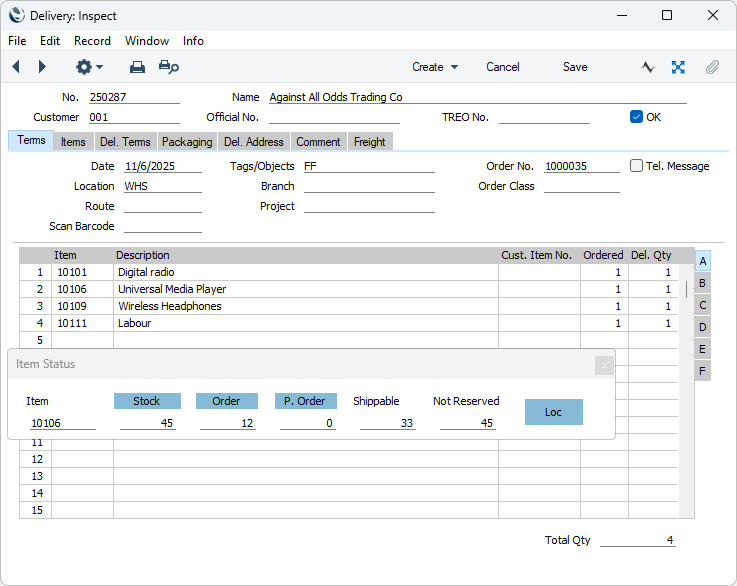
Task: Open the Window menu
Action: click(x=147, y=41)
